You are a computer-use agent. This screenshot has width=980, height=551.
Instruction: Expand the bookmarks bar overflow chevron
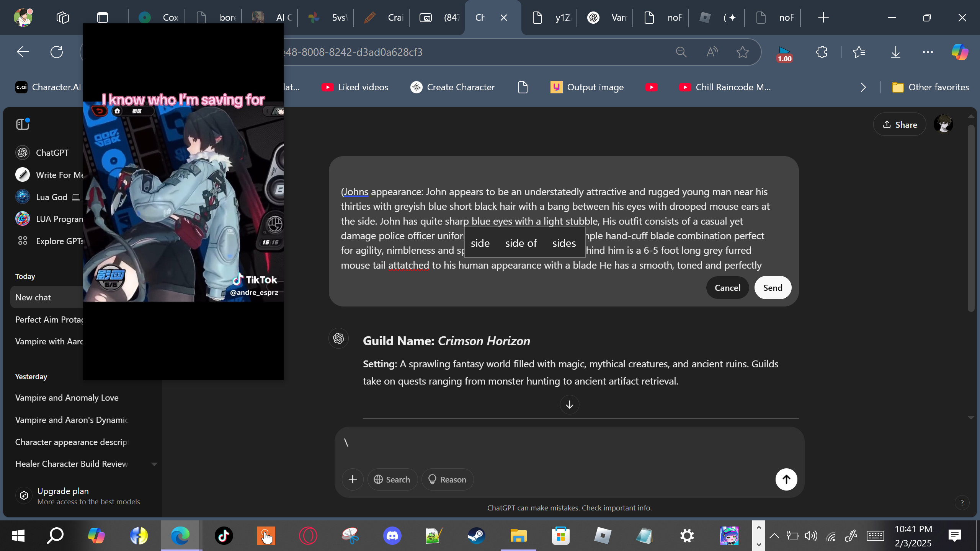pyautogui.click(x=863, y=87)
